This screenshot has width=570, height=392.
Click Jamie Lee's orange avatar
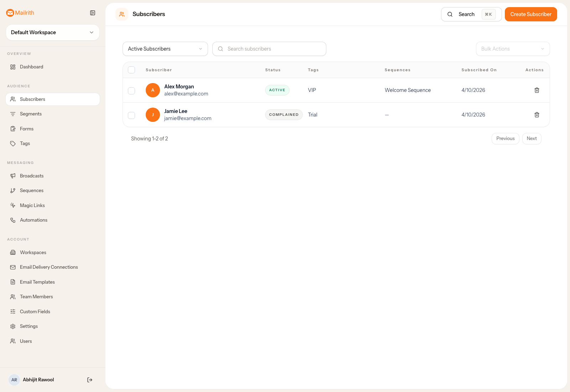tap(153, 115)
